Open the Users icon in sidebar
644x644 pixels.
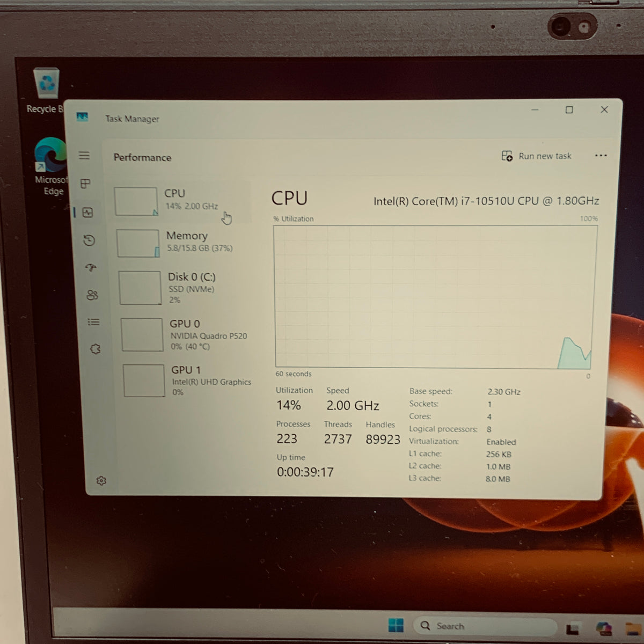pos(92,295)
